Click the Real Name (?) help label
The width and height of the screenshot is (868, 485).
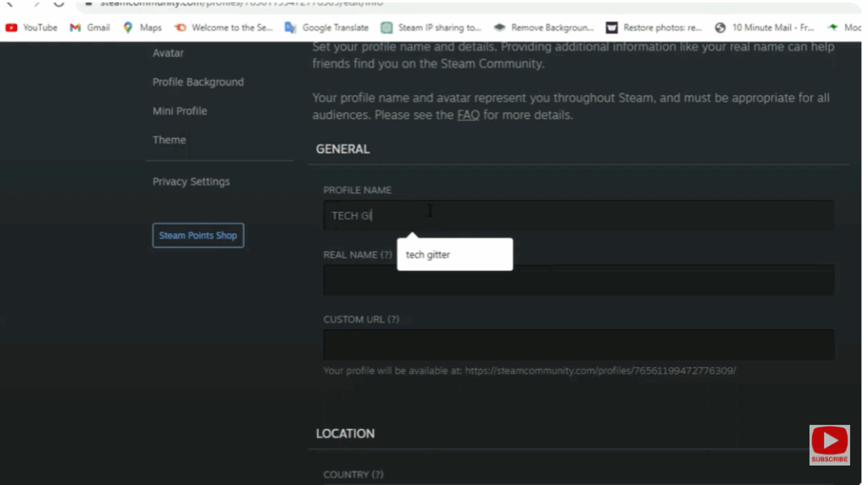click(x=358, y=254)
